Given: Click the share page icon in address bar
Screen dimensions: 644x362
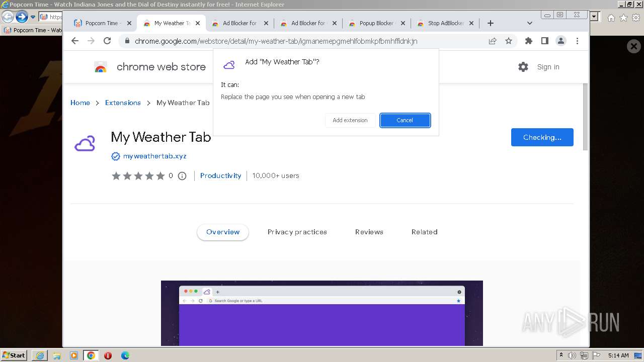Looking at the screenshot, I should pos(493,41).
